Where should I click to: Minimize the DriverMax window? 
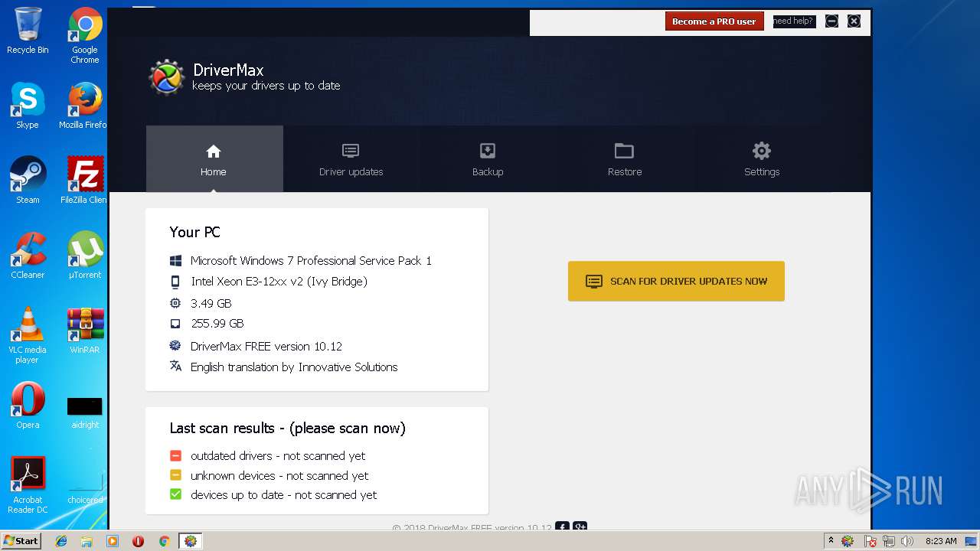point(831,21)
